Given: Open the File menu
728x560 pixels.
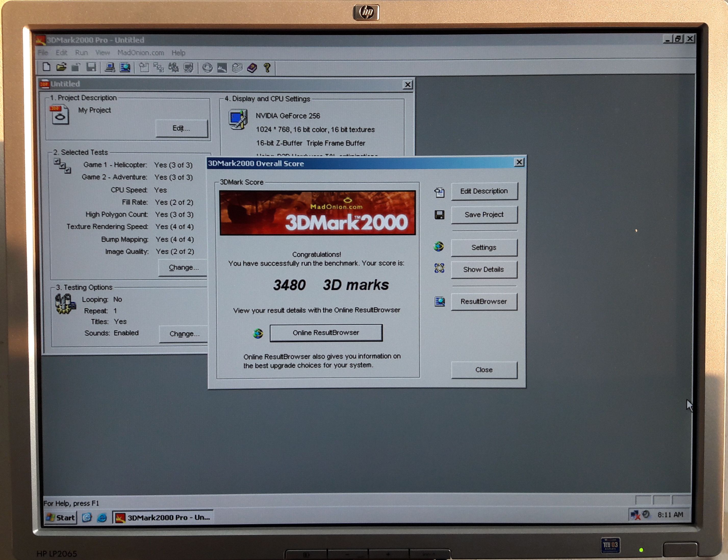Looking at the screenshot, I should tap(43, 53).
